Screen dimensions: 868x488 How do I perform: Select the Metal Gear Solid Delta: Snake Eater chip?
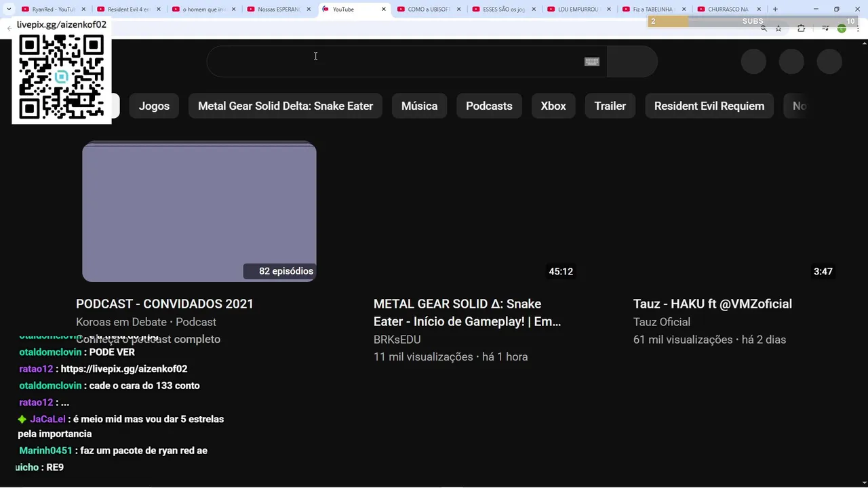pos(285,106)
